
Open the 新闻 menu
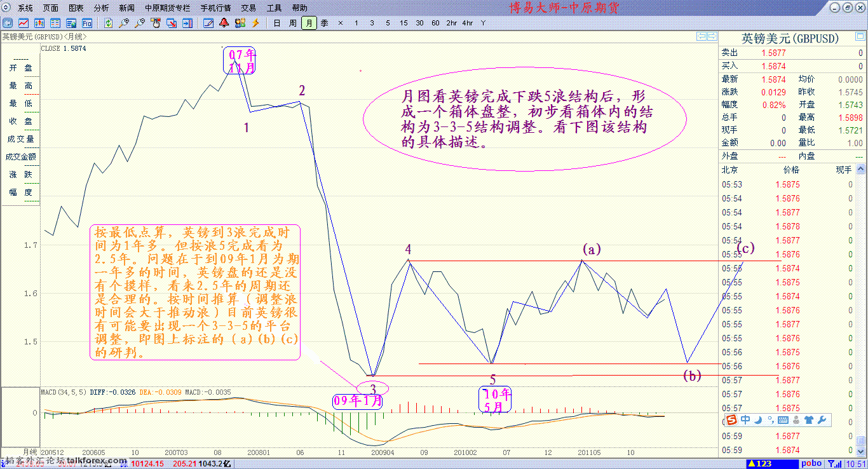[x=126, y=8]
